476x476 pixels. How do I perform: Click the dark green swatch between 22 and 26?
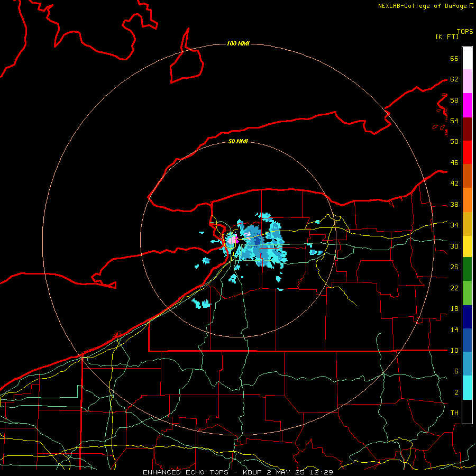(x=467, y=269)
